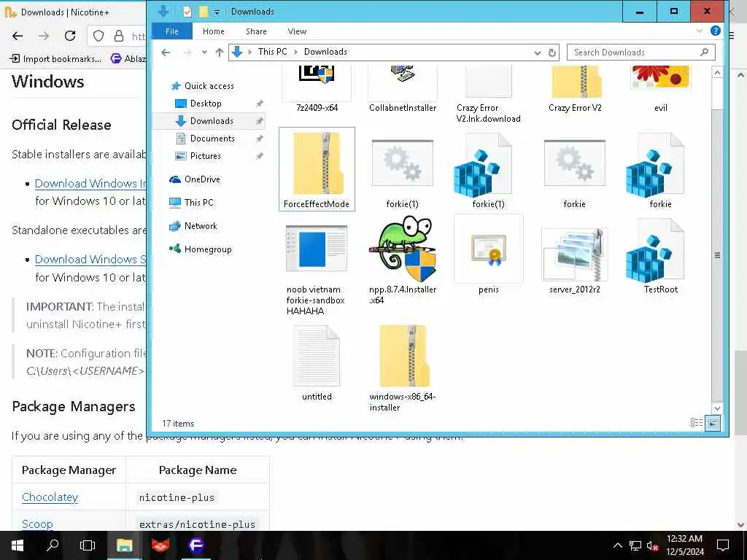Open OneDrive in the navigation pane
The image size is (747, 560).
pos(202,179)
